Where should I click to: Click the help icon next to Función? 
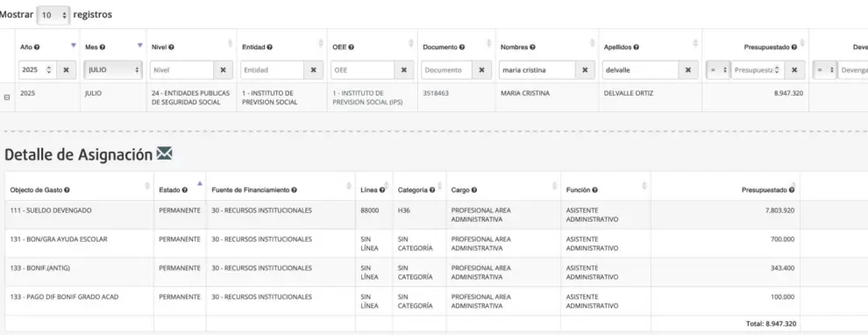click(594, 190)
